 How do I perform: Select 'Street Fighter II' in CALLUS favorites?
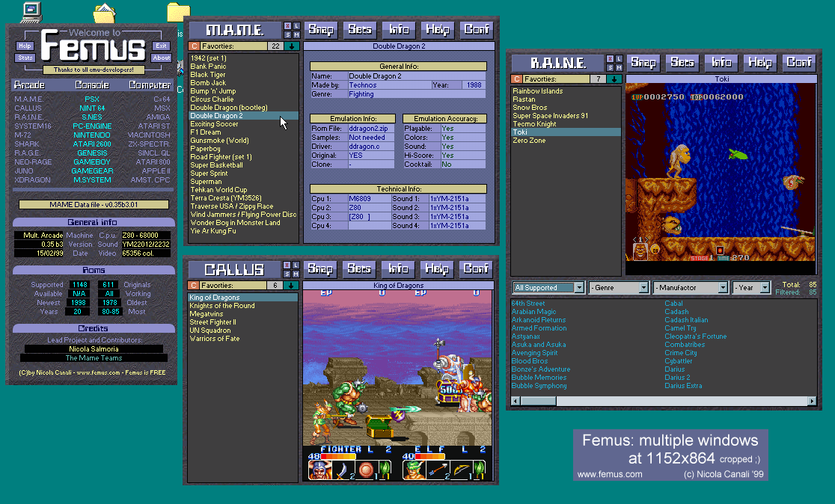tap(212, 322)
